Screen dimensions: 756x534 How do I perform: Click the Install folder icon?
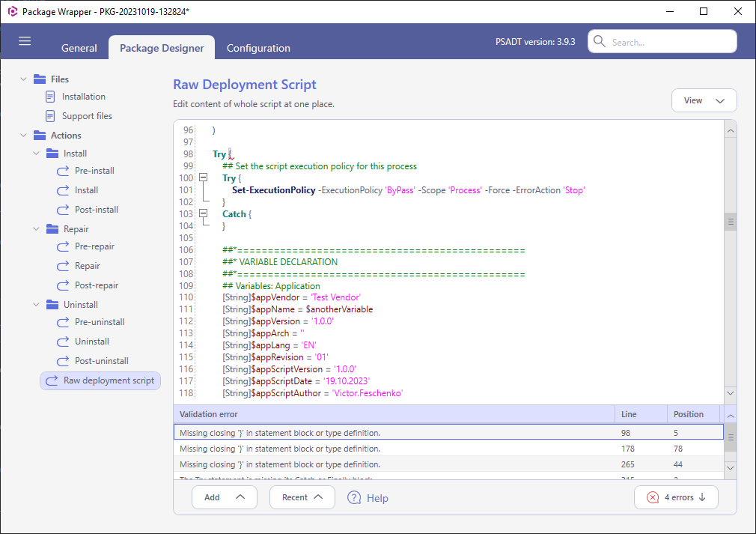52,154
